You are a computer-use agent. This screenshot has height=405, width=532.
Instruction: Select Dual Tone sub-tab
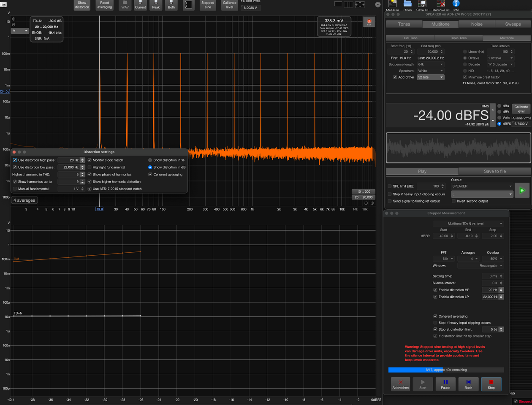[x=410, y=38]
